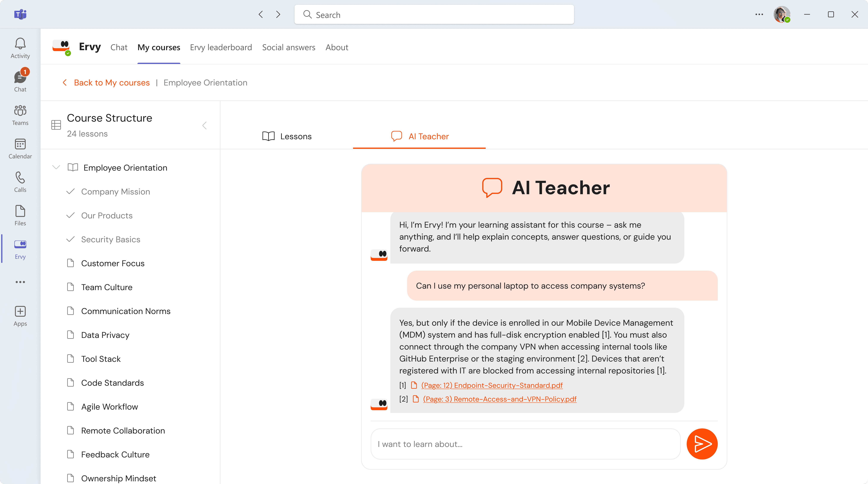Viewport: 868px width, 484px height.
Task: Click the checkmark next to Security Basics
Action: pyautogui.click(x=70, y=239)
